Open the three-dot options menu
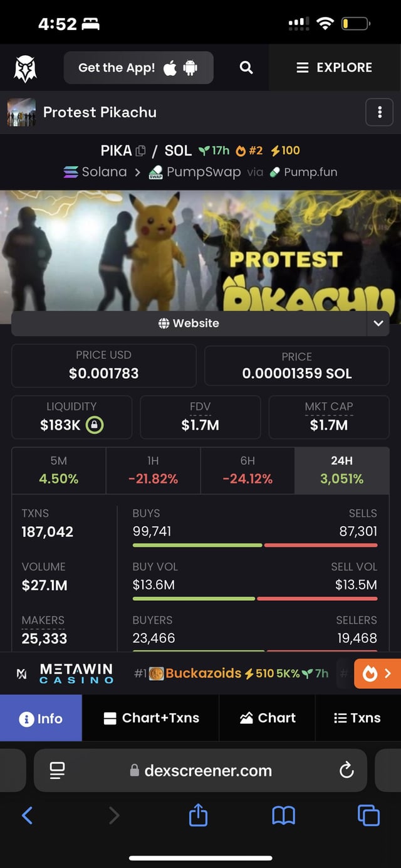The image size is (401, 868). tap(379, 112)
